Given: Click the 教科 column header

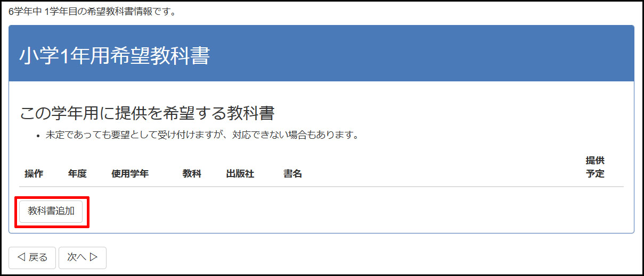Looking at the screenshot, I should coord(192,174).
